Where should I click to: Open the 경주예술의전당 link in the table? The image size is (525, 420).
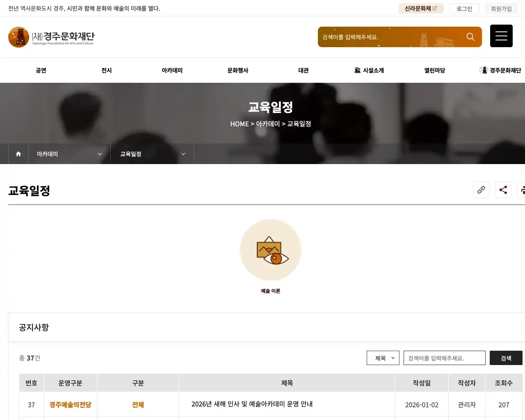coord(70,404)
